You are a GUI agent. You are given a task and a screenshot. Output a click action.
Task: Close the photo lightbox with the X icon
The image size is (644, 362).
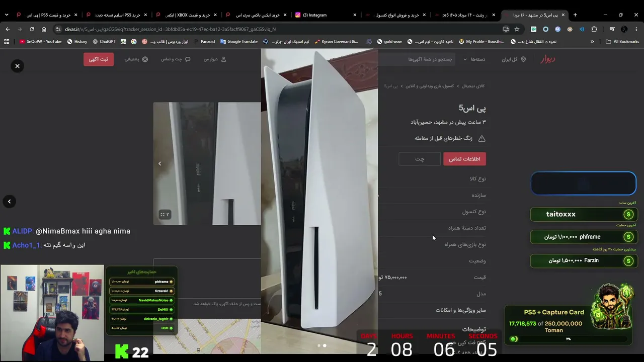(x=17, y=66)
